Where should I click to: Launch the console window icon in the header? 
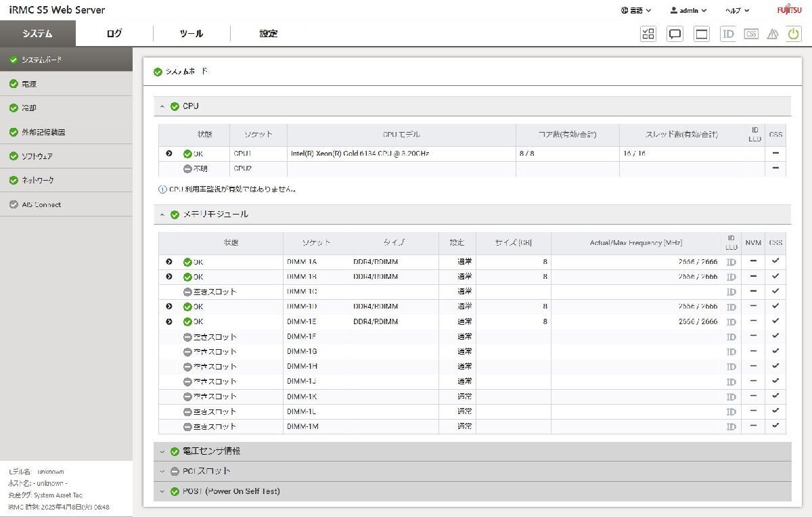[702, 34]
